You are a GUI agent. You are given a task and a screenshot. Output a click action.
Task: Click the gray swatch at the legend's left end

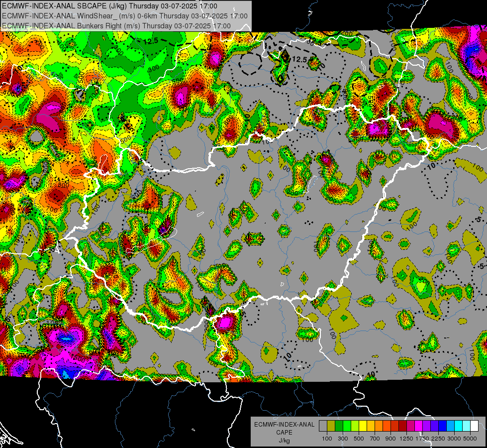323,426
